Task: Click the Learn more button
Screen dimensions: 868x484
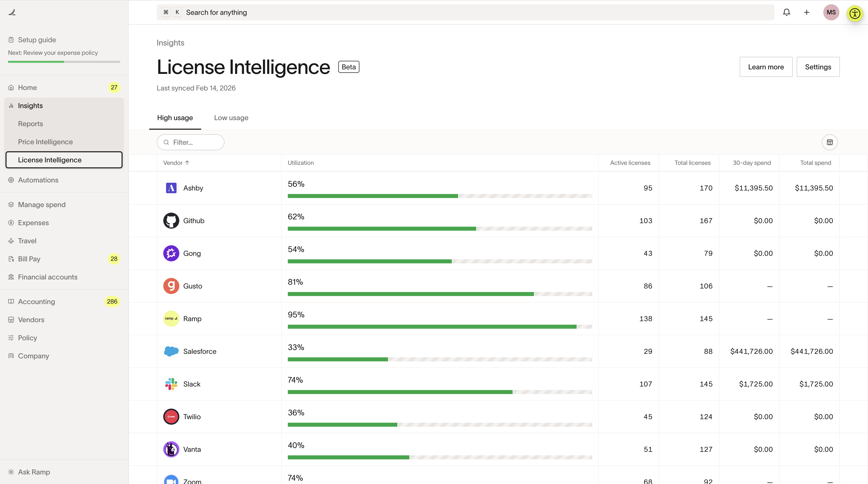Action: pyautogui.click(x=766, y=67)
